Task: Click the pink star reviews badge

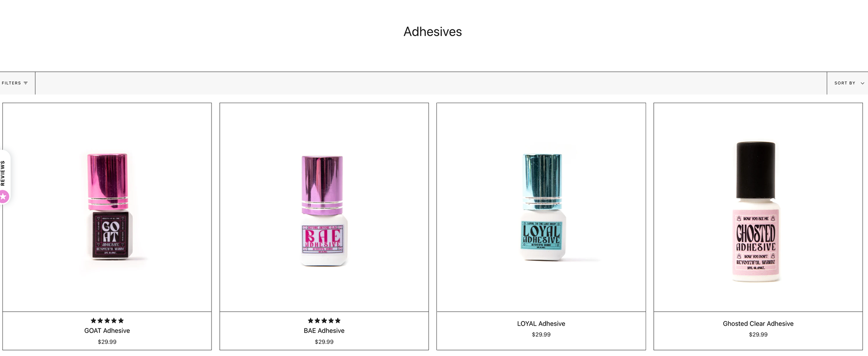Action: coord(4,197)
